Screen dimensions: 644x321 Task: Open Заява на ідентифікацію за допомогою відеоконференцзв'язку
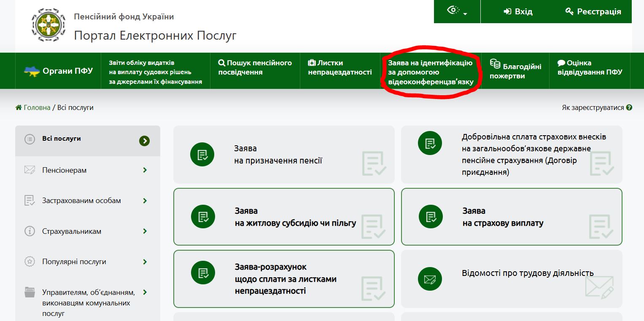(x=431, y=72)
